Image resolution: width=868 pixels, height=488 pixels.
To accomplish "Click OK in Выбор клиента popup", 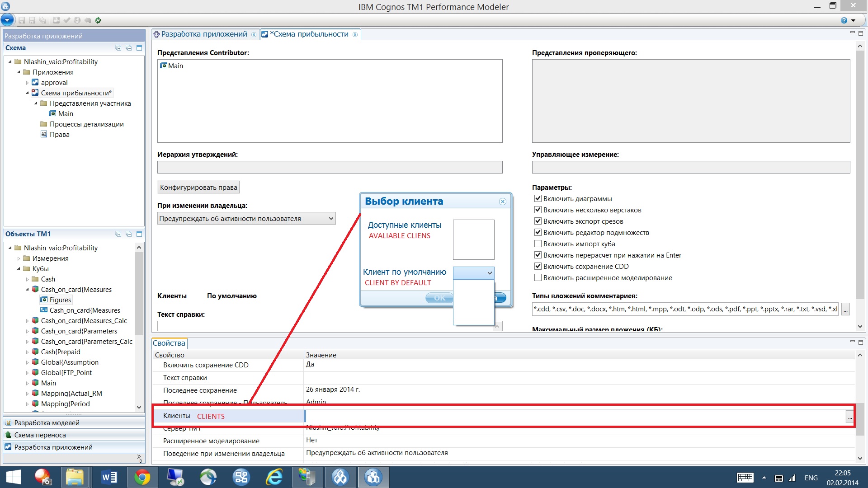I will [x=439, y=298].
